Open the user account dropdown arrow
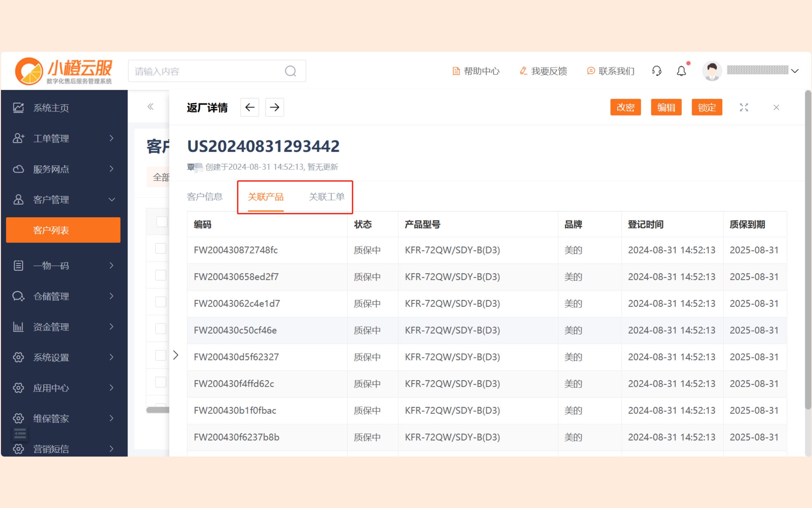Viewport: 812px width, 508px height. 795,71
